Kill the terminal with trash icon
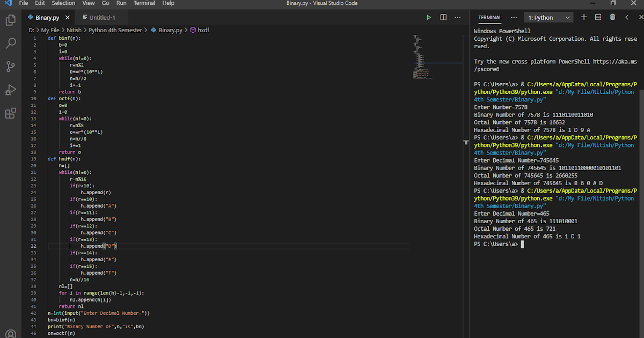 [612, 17]
